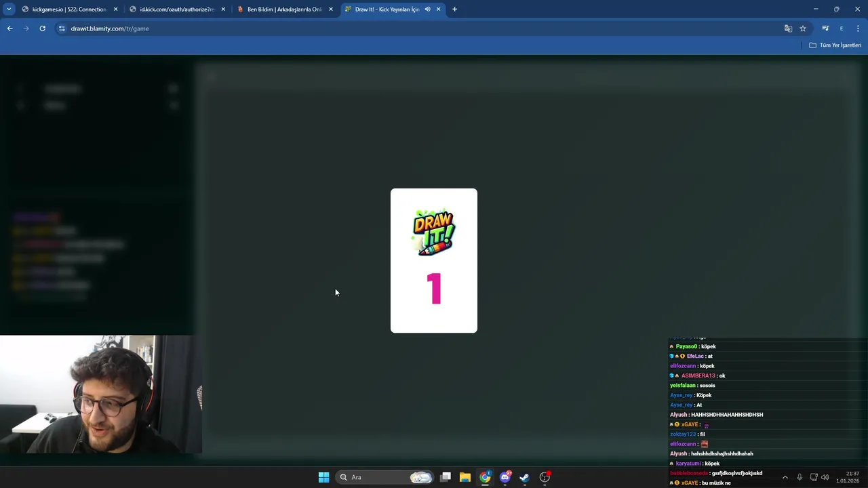Open the media controls toolbar icon
868x488 pixels.
(x=825, y=28)
